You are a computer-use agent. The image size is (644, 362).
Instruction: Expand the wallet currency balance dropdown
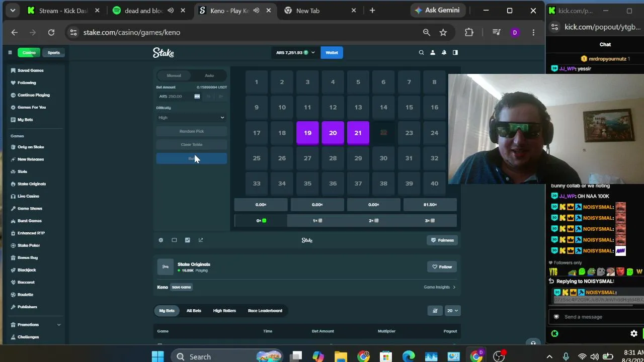point(295,52)
